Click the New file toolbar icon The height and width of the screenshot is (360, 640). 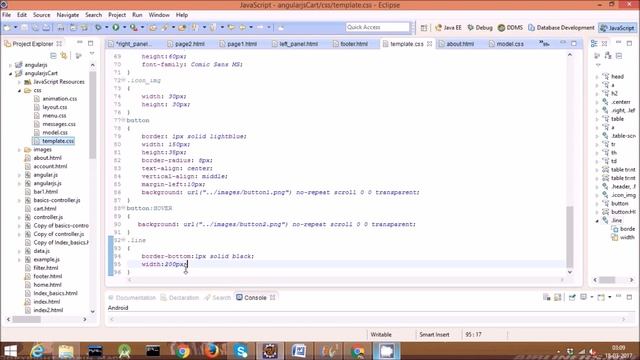[7, 28]
